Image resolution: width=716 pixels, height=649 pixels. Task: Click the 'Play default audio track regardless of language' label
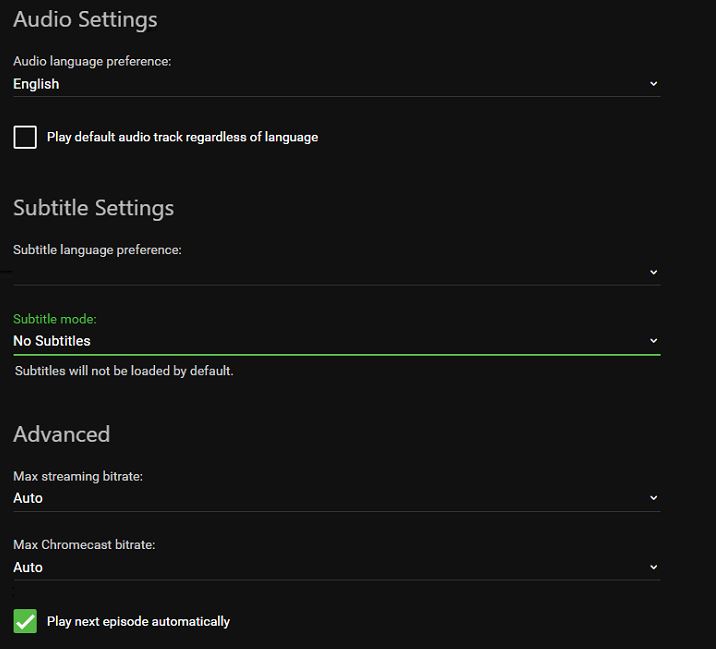click(182, 137)
